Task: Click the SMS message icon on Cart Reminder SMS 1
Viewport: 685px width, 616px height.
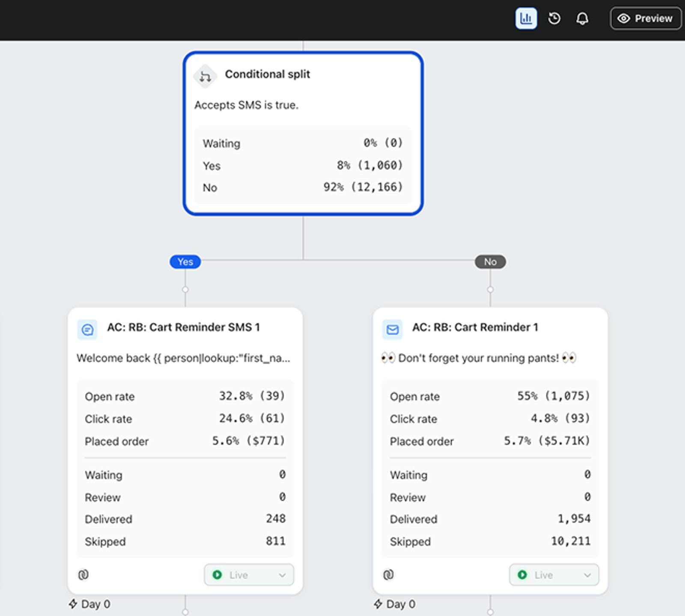Action: coord(87,330)
